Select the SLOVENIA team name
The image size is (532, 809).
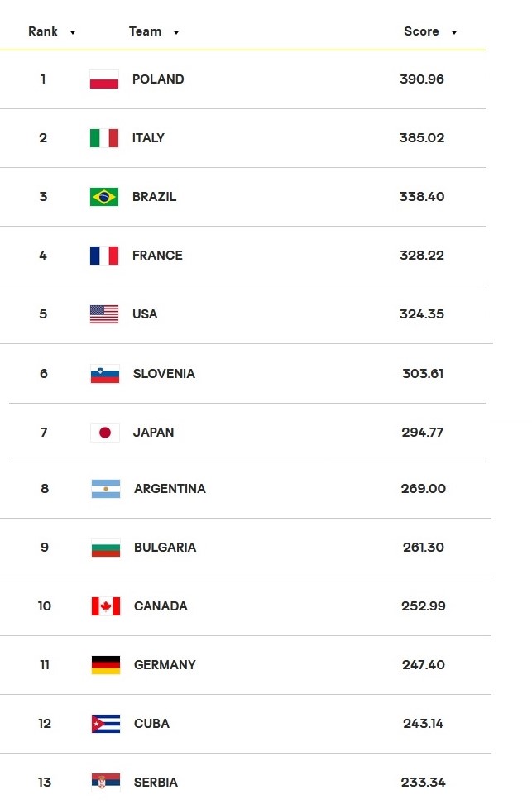tap(164, 374)
